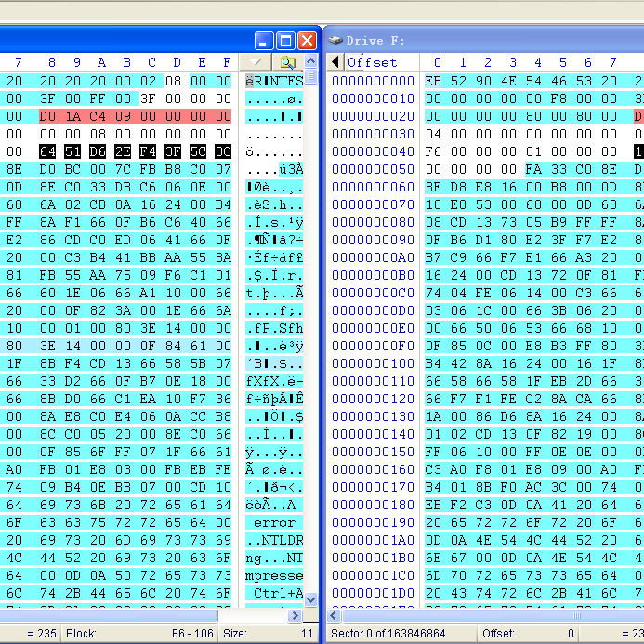Select the red-highlighted D0 byte in left pane
Viewport: 644px width, 644px height.
pyautogui.click(x=47, y=116)
